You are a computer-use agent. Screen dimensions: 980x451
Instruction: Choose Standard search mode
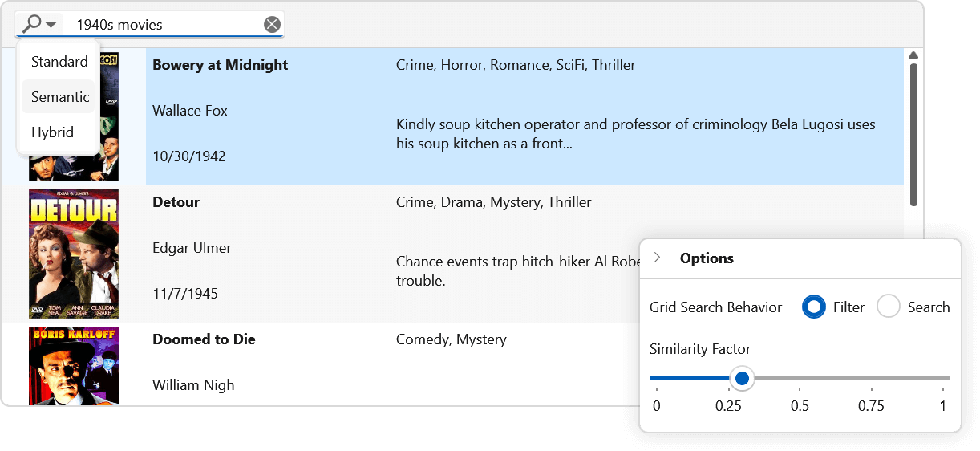point(59,62)
